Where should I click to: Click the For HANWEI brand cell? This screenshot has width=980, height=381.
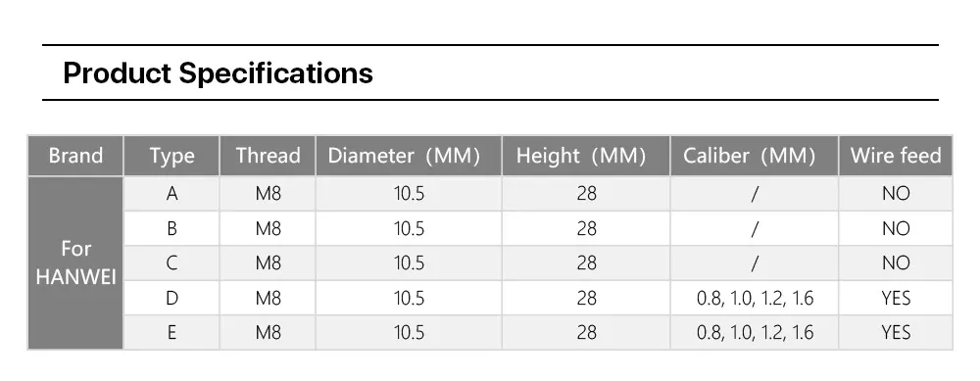pos(75,262)
